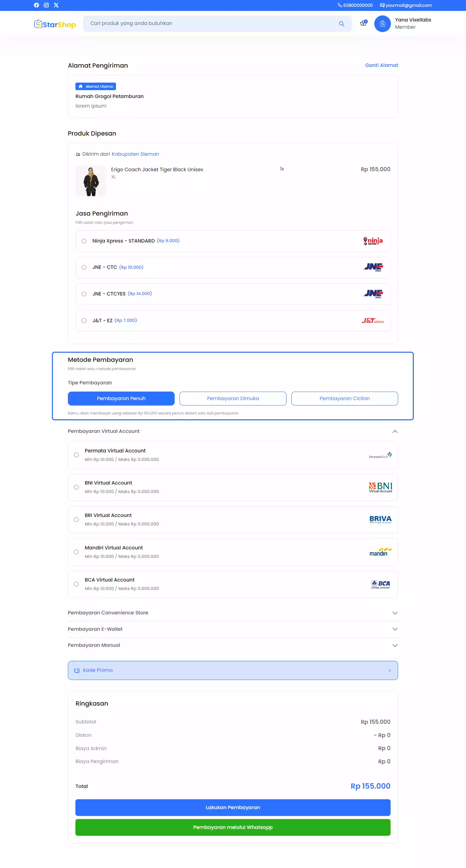
Task: Switch to Pembayaran Cicilan payment type
Action: click(345, 398)
